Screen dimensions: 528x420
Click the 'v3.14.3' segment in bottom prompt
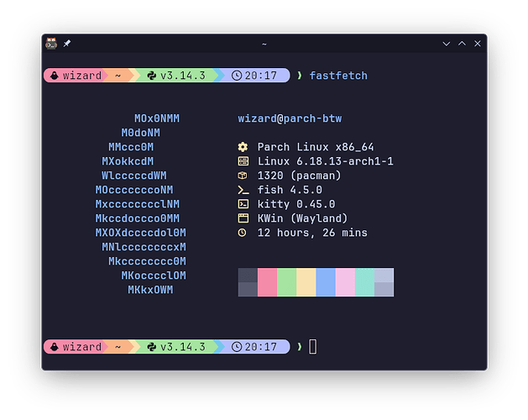[183, 347]
